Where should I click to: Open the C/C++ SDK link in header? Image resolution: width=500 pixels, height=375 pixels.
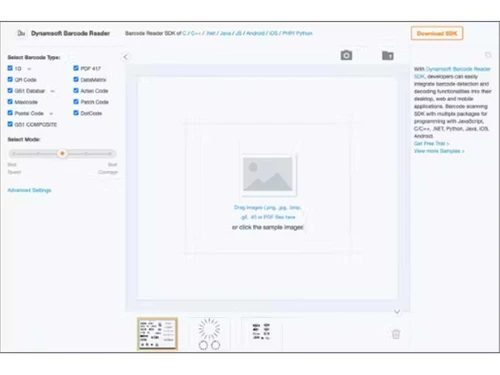(x=192, y=33)
